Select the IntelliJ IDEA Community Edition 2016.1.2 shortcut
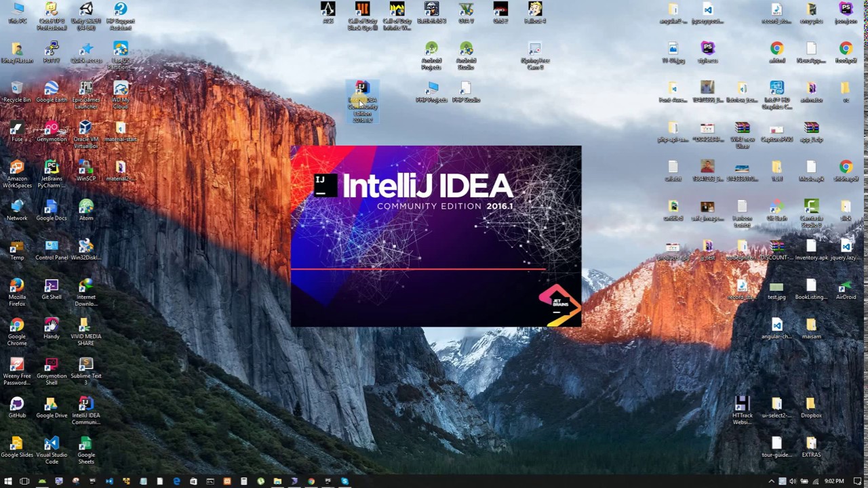 click(363, 102)
